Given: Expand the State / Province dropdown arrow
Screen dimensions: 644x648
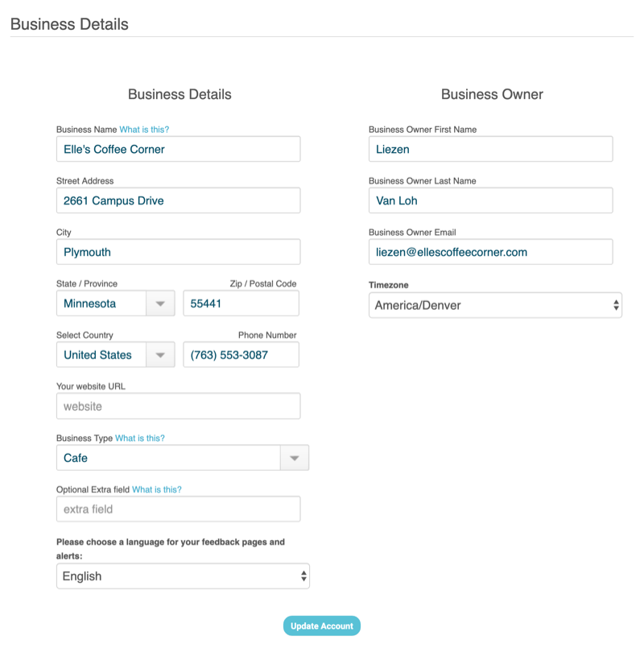Looking at the screenshot, I should click(160, 303).
